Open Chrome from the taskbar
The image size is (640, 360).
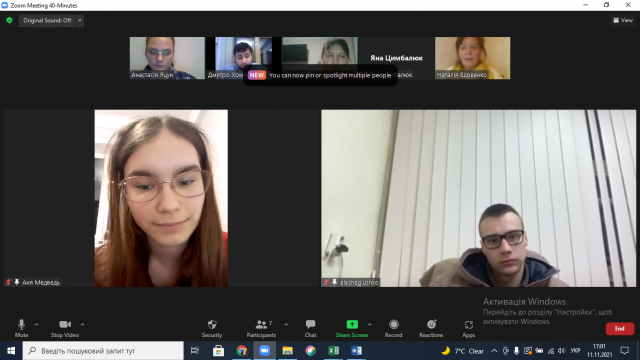pyautogui.click(x=242, y=351)
